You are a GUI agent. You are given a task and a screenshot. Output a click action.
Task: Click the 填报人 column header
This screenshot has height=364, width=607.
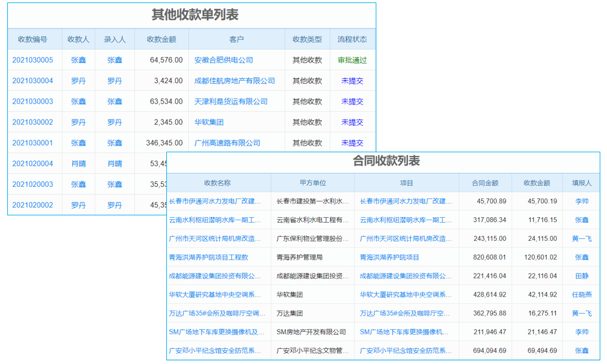[x=580, y=183]
